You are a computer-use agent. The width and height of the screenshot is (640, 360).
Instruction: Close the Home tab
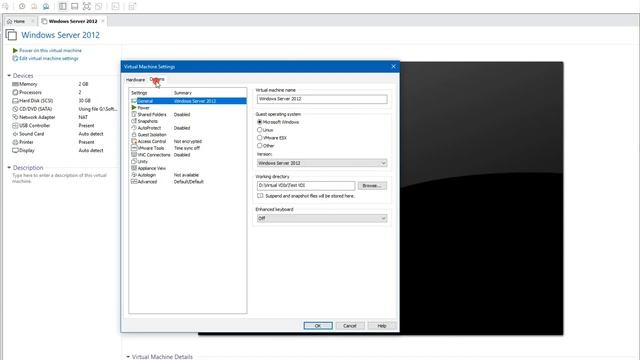click(x=33, y=21)
